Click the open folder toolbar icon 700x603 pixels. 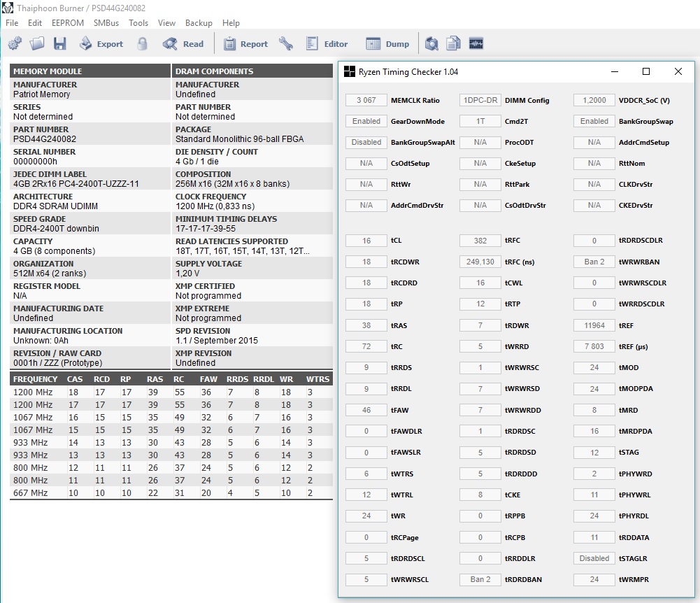point(37,44)
